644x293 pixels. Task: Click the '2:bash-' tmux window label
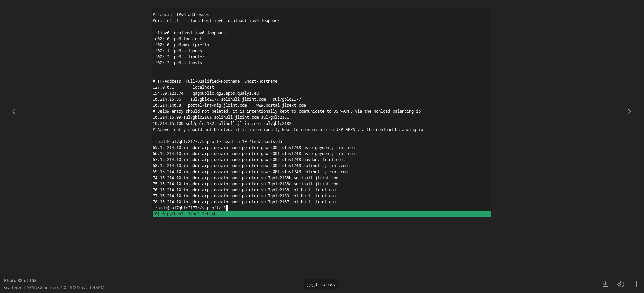[210, 214]
